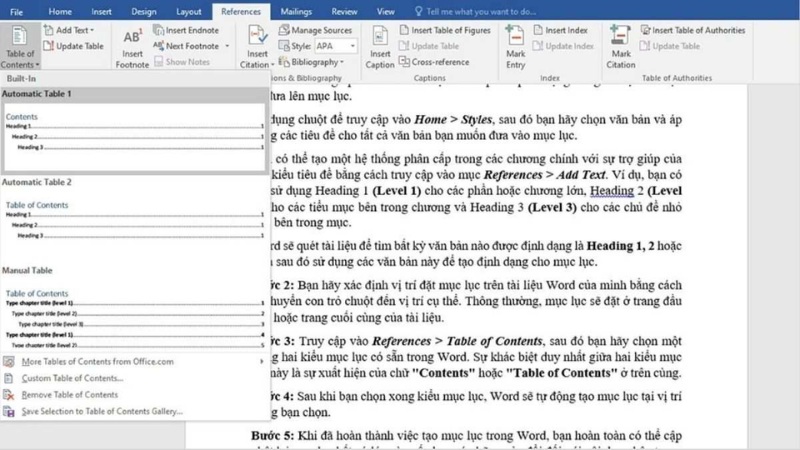Open the Layout ribbon tab
Image resolution: width=800 pixels, height=450 pixels.
pos(188,12)
